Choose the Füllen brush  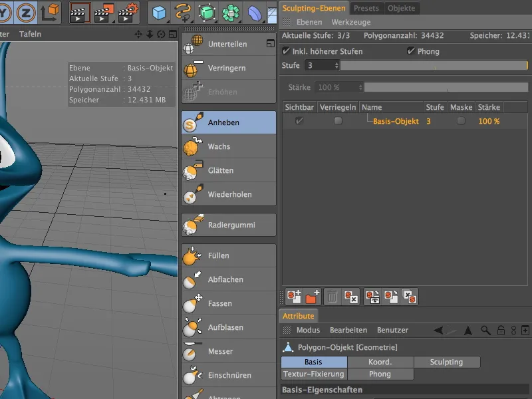228,255
